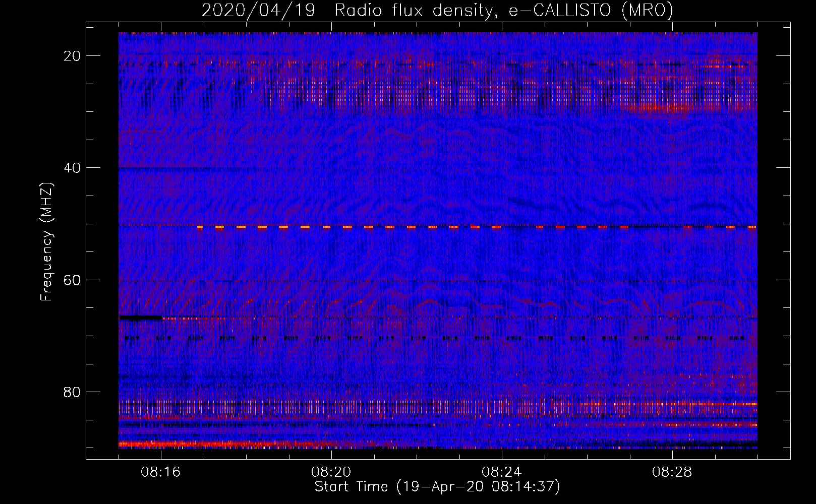This screenshot has width=816, height=504.
Task: Select the 40 frequency tick label
Action: pyautogui.click(x=73, y=168)
